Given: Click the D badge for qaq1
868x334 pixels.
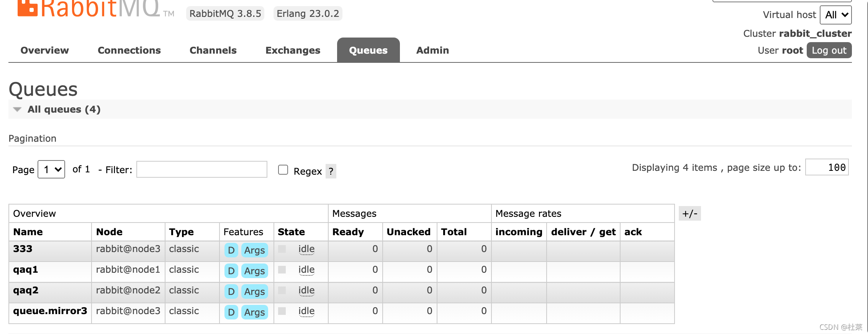Looking at the screenshot, I should coord(231,271).
